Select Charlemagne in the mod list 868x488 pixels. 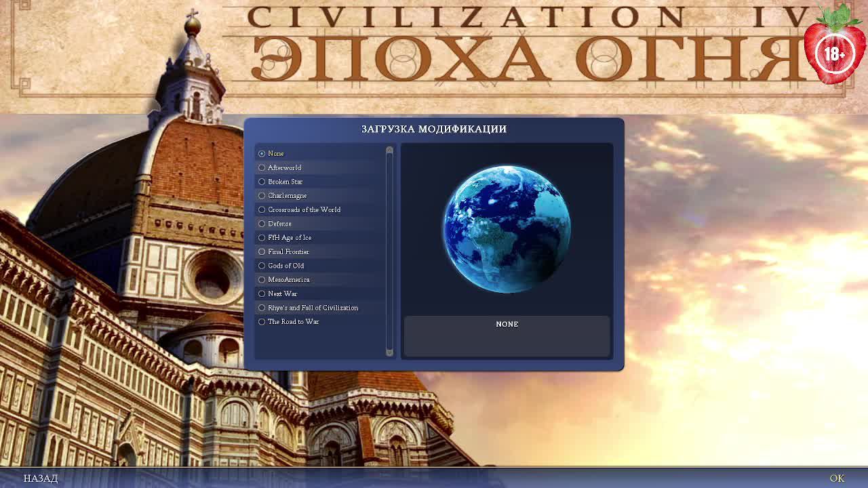coord(282,196)
